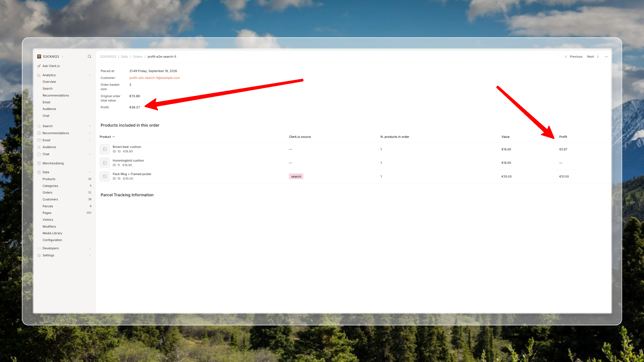
Task: Expand the 123CKN123 store switcher arrow
Action: point(63,57)
